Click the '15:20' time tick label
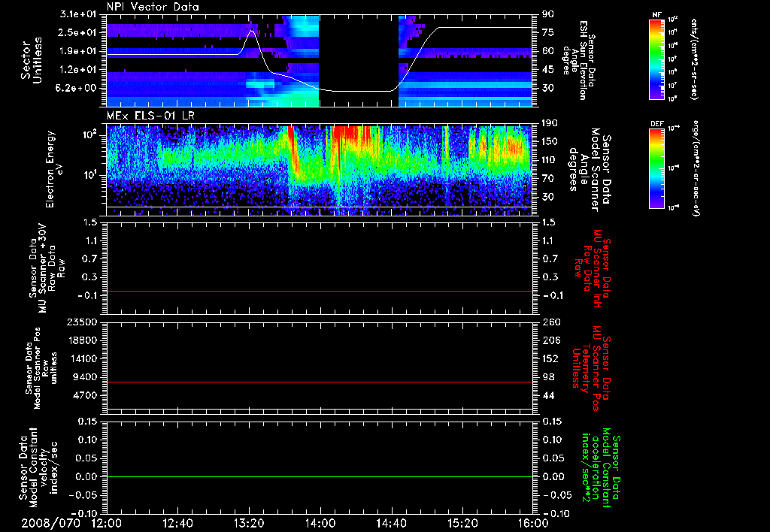This screenshot has width=770, height=532. click(462, 524)
